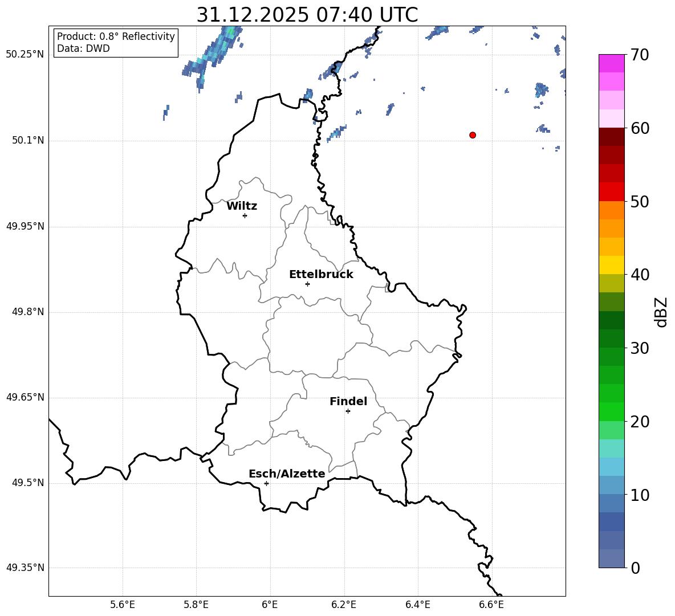
Task: Select the Wiltz city label
Action: click(x=242, y=206)
